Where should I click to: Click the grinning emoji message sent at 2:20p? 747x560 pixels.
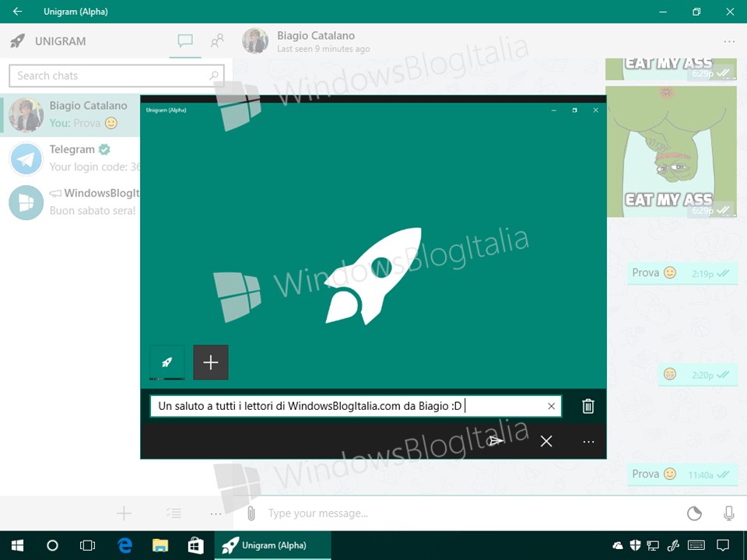pos(698,374)
